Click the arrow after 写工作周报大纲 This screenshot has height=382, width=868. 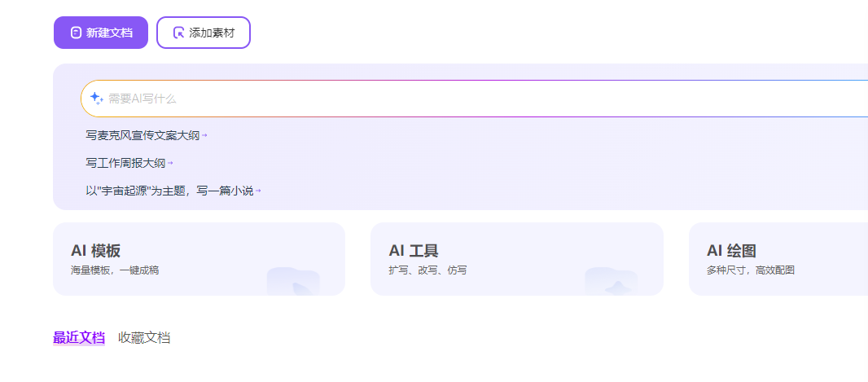point(170,163)
